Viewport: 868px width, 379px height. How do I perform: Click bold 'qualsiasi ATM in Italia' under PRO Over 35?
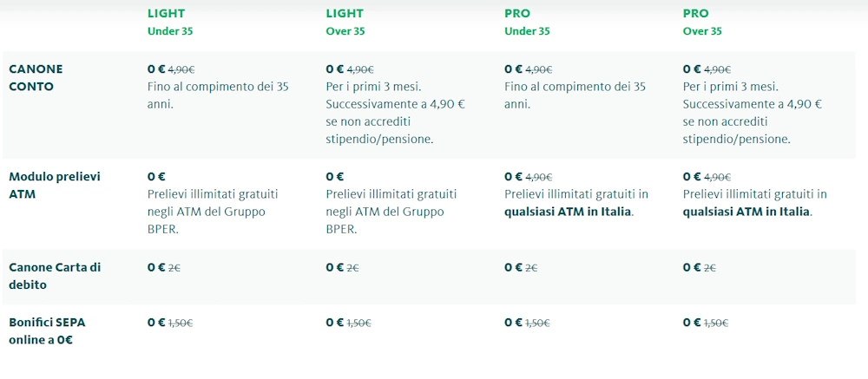(x=746, y=212)
